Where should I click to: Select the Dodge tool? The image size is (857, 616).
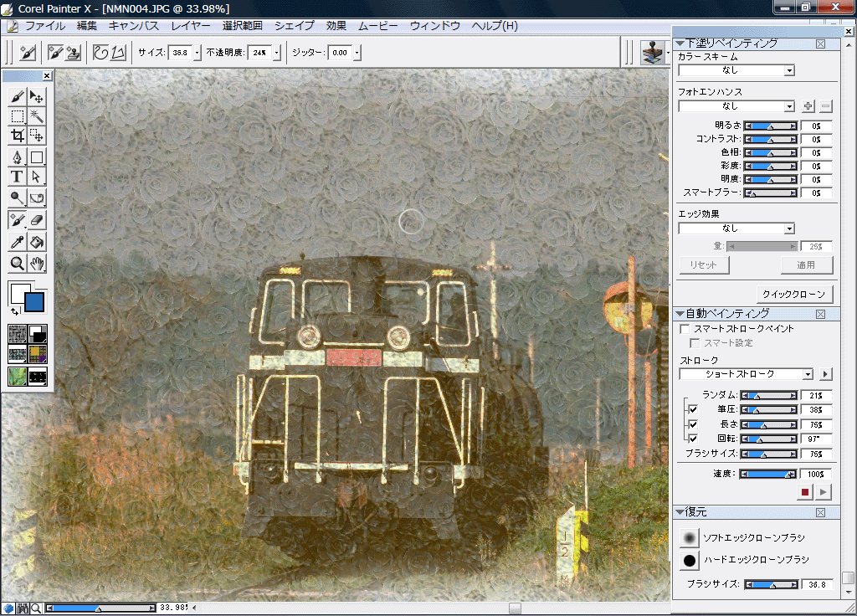pyautogui.click(x=17, y=198)
